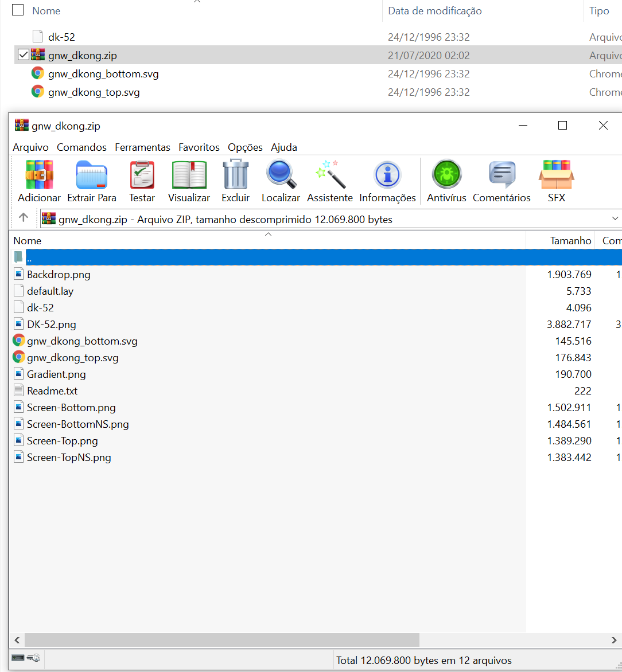This screenshot has height=672, width=622.
Task: Click the scroll left arrow
Action: [17, 640]
